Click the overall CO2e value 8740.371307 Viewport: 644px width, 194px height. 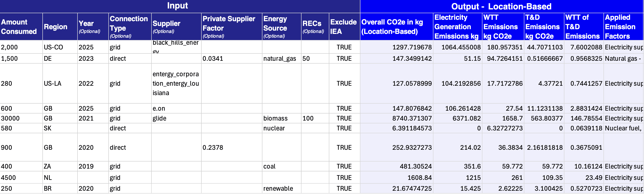[412, 118]
